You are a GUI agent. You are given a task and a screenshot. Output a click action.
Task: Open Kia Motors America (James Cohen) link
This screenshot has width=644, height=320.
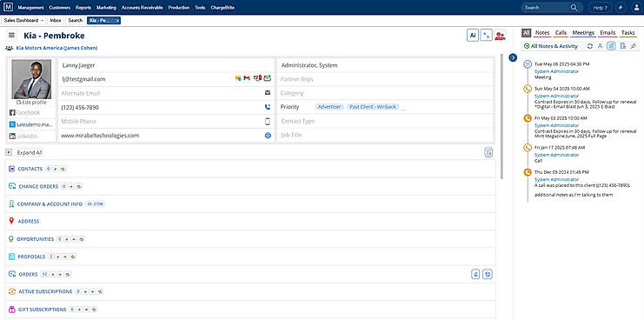tap(56, 48)
